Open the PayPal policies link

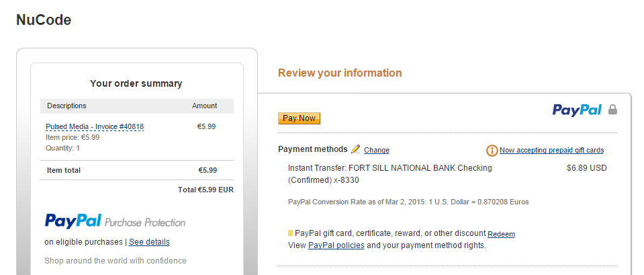[x=336, y=245]
